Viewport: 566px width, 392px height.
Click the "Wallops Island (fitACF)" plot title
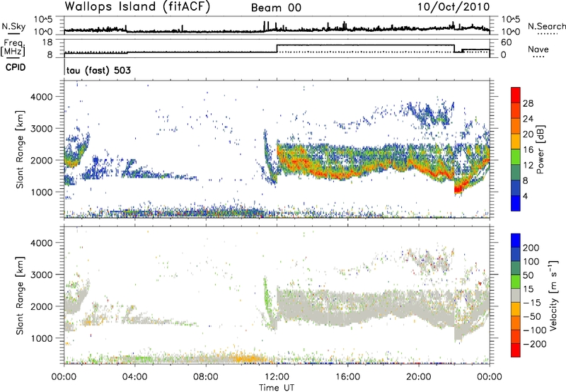tap(137, 7)
